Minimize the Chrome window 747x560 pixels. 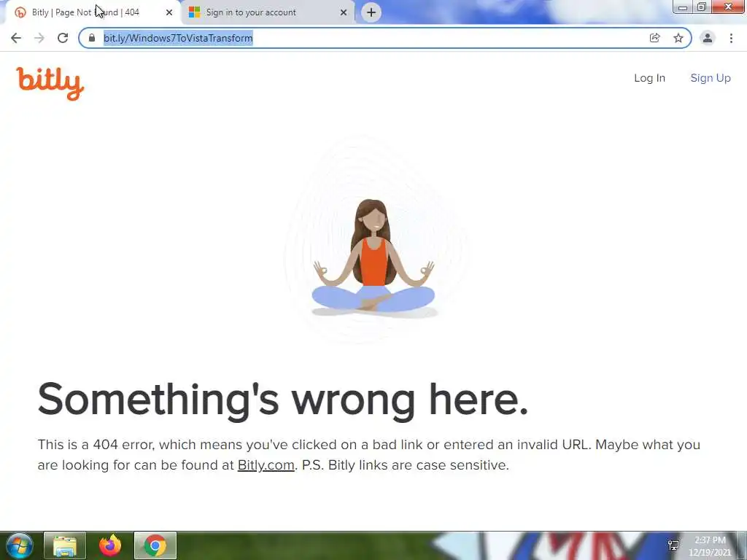click(x=683, y=7)
